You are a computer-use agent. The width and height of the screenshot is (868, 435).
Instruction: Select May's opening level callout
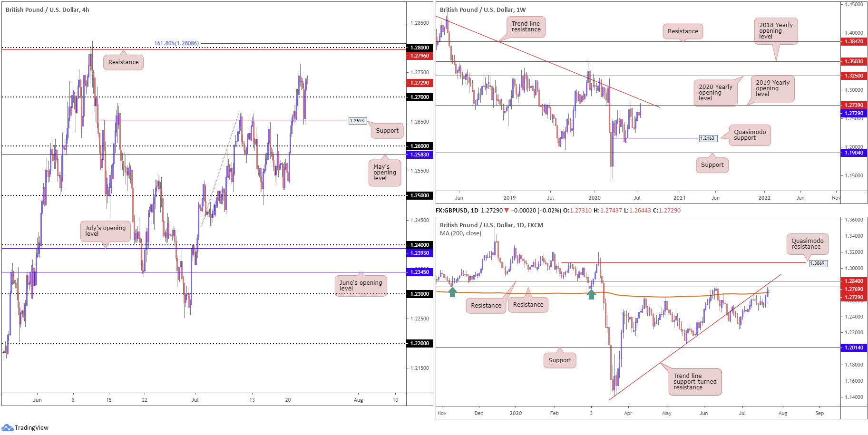point(385,173)
